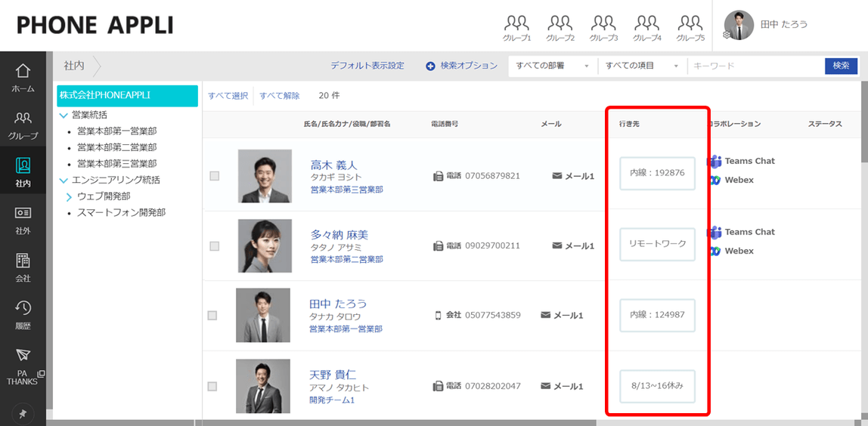Check the checkbox for 高木 義人

coord(214,176)
